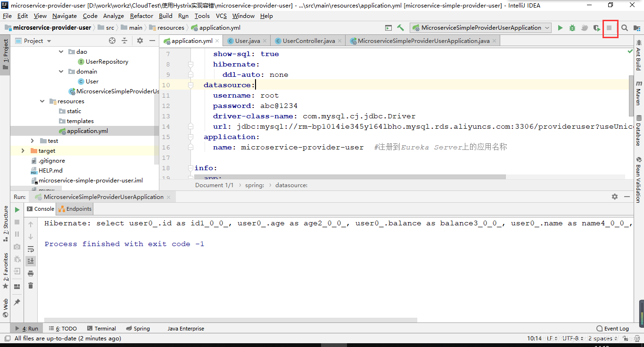Click the Dump threads camera icon
Image resolution: width=644 pixels, height=347 pixels.
coord(17,247)
